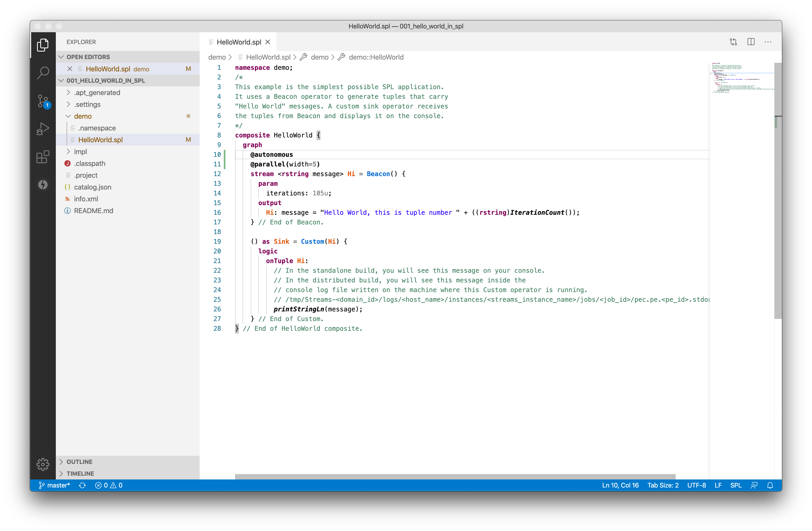Change the SPL language mode
The image size is (812, 531).
click(x=736, y=485)
